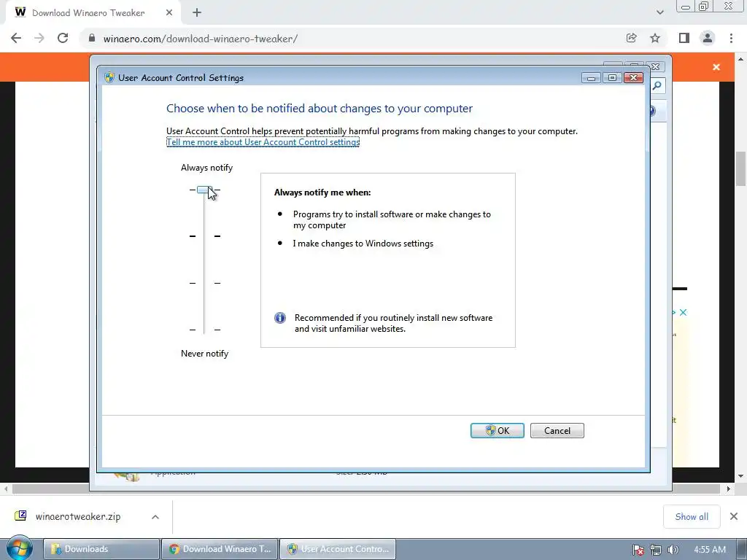Click the UAC notification slider thumb
747x560 pixels.
pyautogui.click(x=204, y=190)
